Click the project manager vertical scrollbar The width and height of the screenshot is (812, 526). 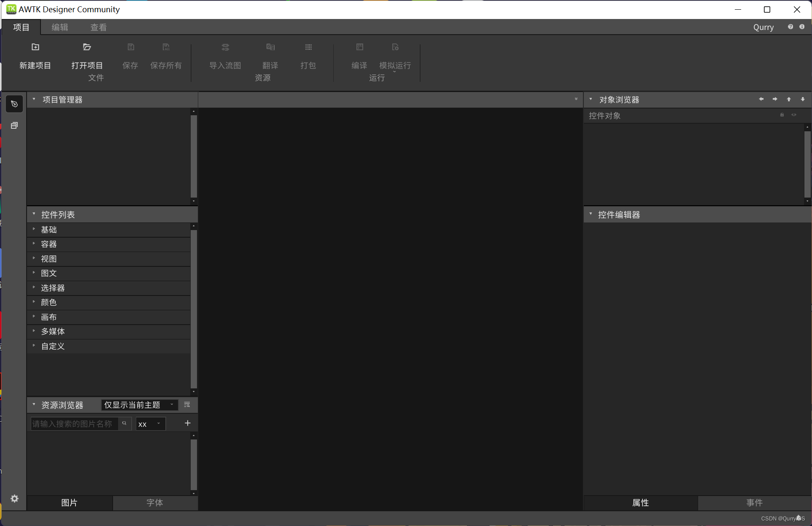[194, 156]
